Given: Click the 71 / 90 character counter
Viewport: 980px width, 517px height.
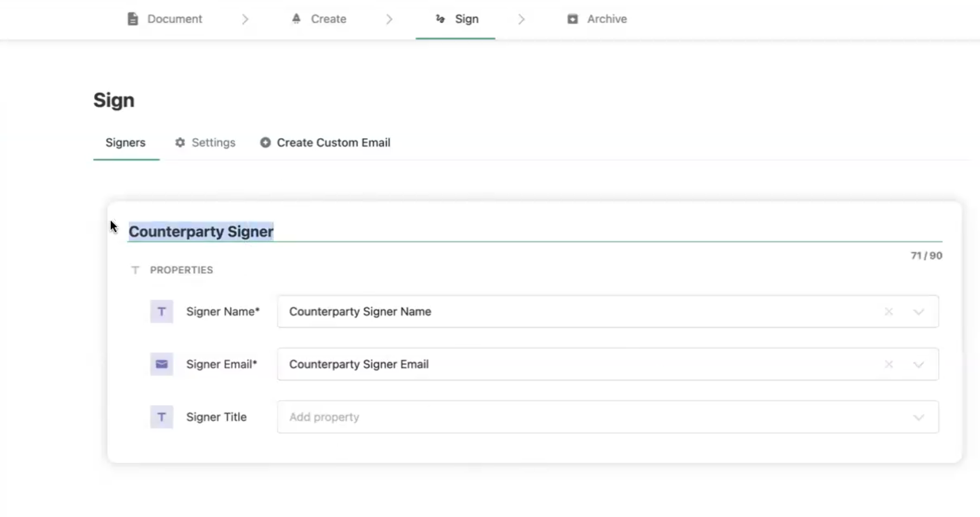Looking at the screenshot, I should (926, 255).
